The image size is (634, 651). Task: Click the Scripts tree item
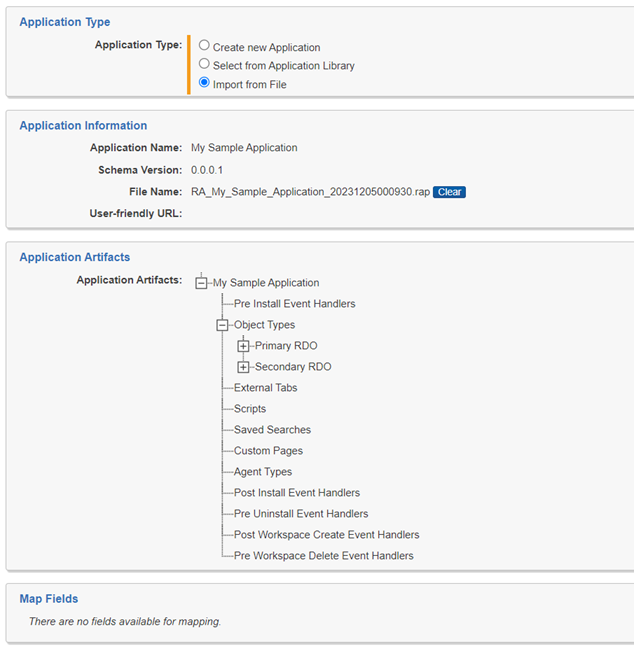(250, 409)
